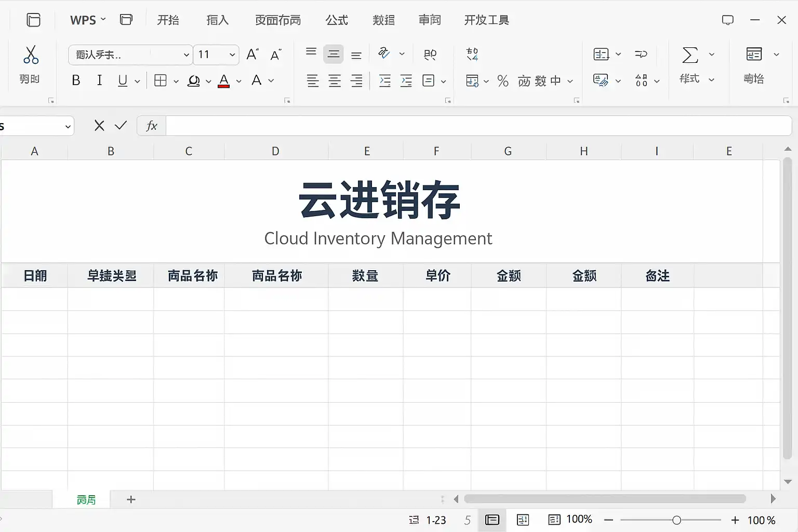Click the cancel X beside formula bar
The height and width of the screenshot is (532, 798).
click(99, 126)
